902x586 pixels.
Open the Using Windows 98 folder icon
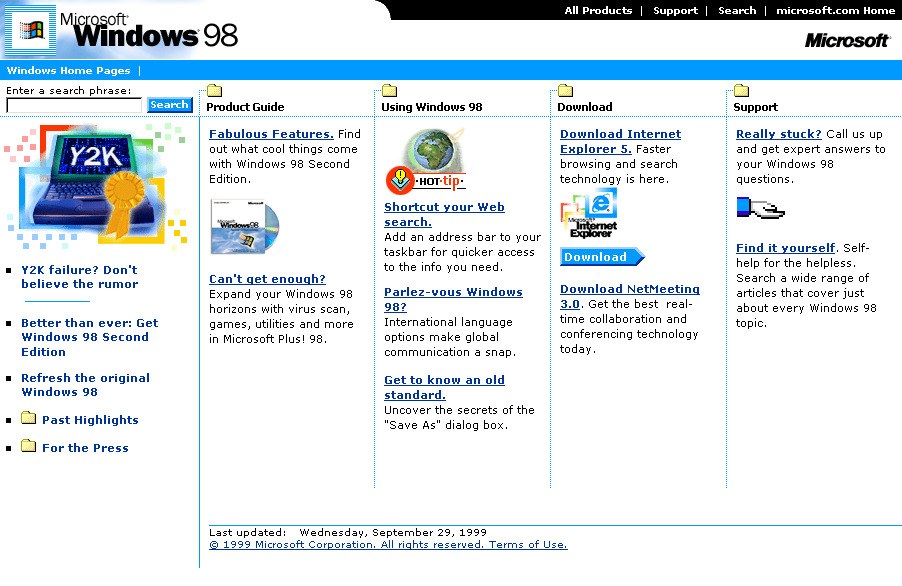[x=387, y=89]
